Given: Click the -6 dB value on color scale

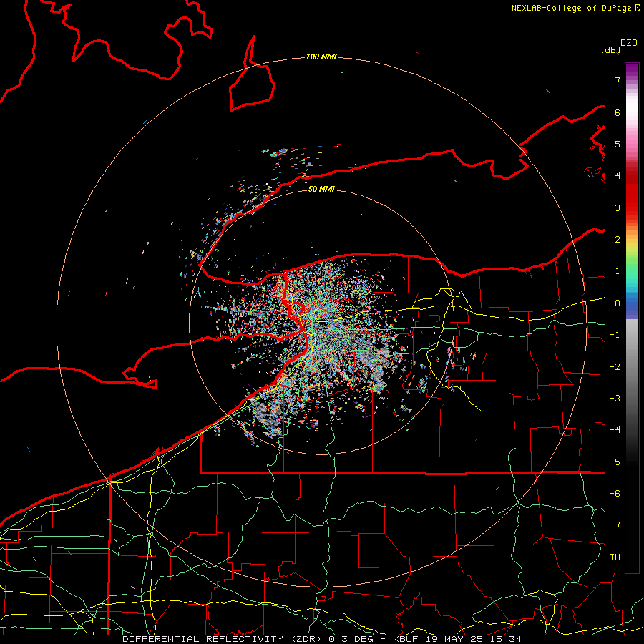Looking at the screenshot, I should pos(615,494).
